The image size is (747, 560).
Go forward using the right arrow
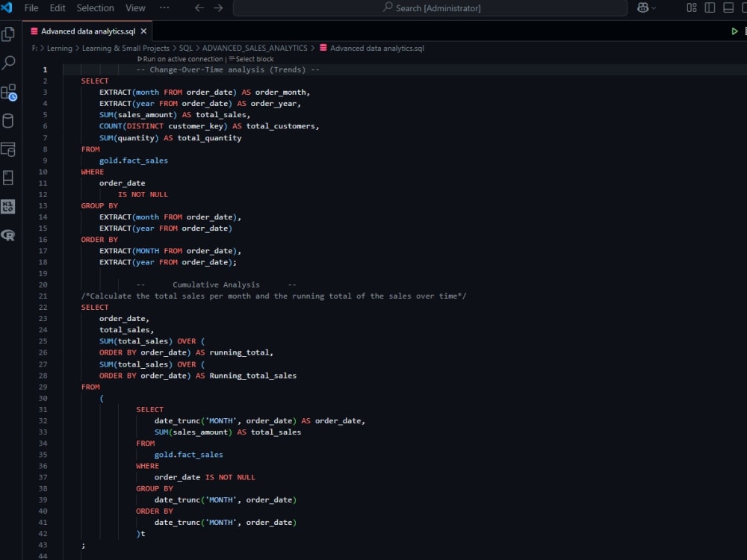point(218,7)
